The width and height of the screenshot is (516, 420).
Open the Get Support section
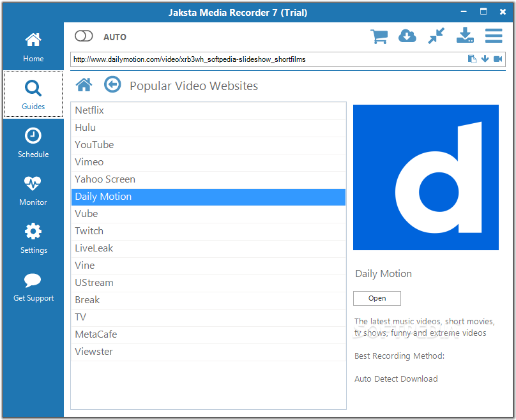pyautogui.click(x=33, y=287)
